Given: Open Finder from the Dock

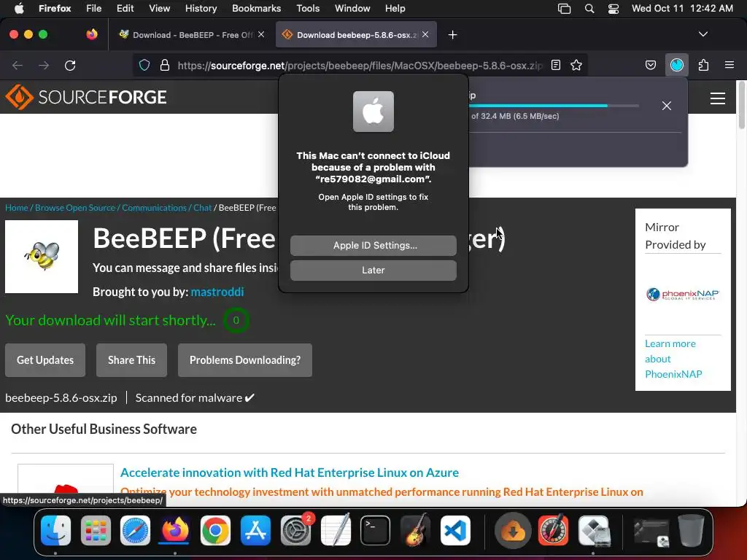Looking at the screenshot, I should (55, 531).
